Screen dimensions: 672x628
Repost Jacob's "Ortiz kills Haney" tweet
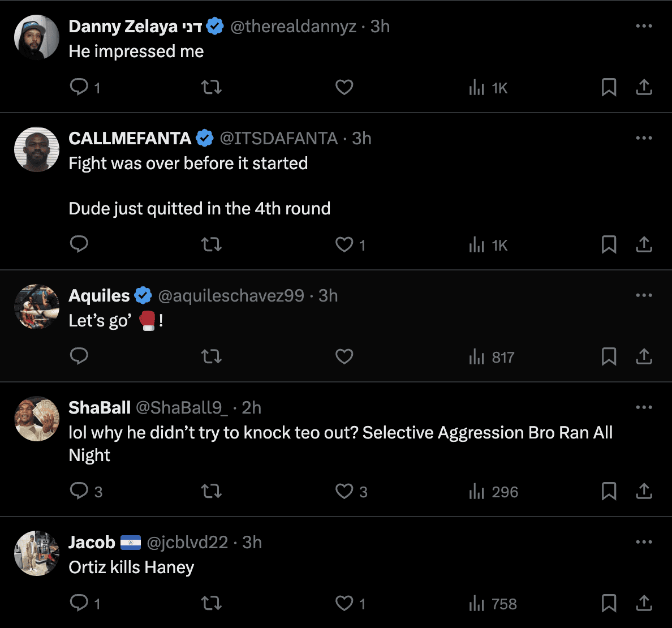[x=212, y=603]
